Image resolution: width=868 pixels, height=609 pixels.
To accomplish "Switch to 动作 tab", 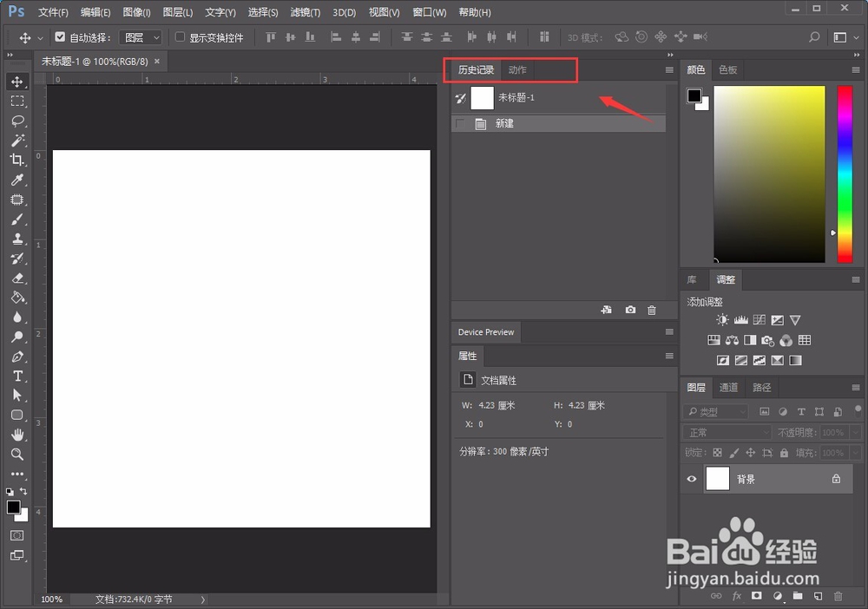I will [517, 69].
